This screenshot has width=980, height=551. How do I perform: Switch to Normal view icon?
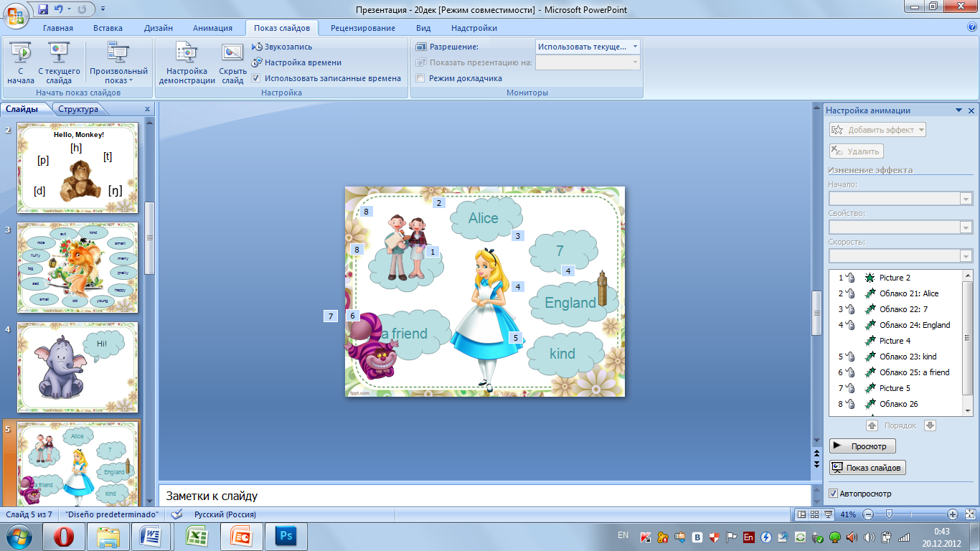tap(802, 514)
